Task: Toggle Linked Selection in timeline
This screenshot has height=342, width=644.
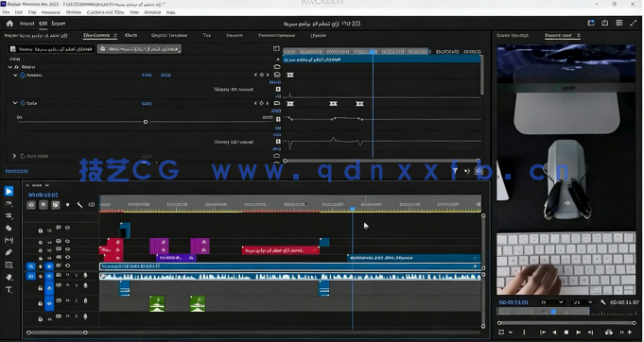Action: tap(56, 205)
